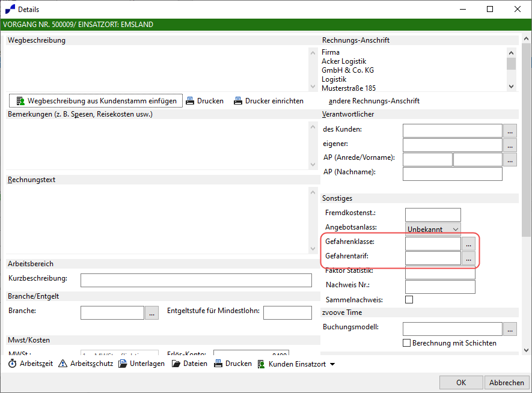Focus the AP Anrede input field
Viewport: 532px width, 393px height.
pyautogui.click(x=427, y=159)
